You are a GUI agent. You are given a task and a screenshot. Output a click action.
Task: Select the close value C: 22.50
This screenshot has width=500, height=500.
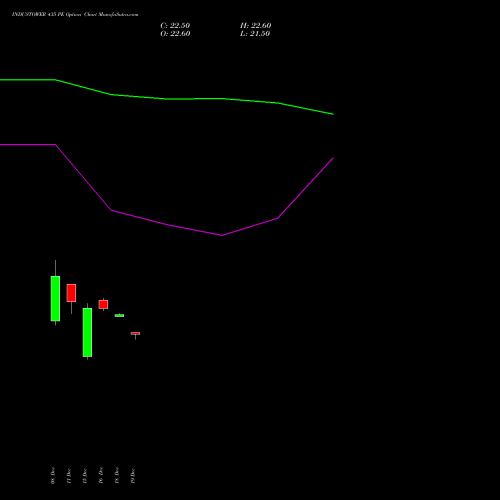click(x=175, y=25)
